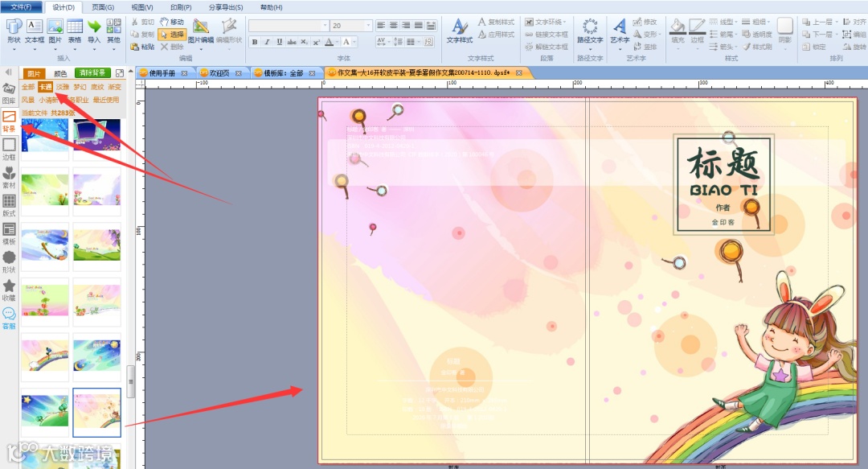Expand the background panel with the maximize icon
868x469 pixels.
point(119,73)
